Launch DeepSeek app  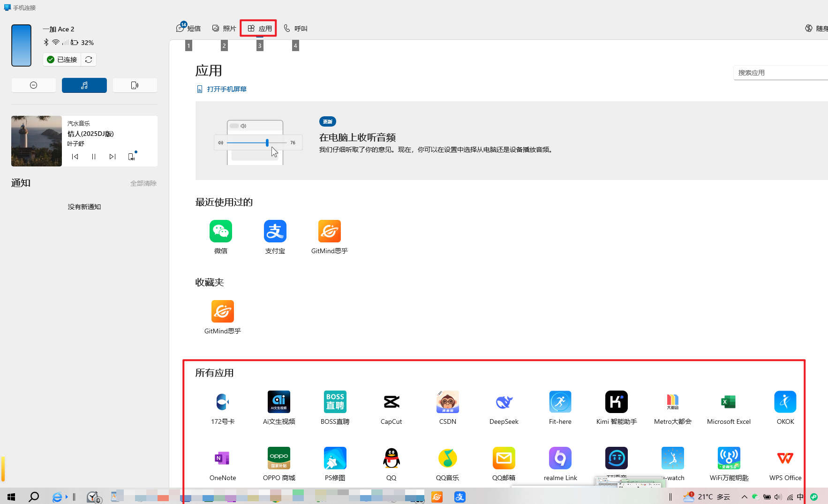point(504,402)
